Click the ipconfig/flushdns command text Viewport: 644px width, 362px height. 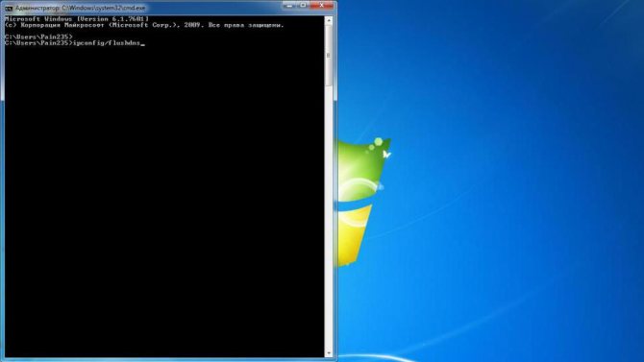click(x=107, y=42)
